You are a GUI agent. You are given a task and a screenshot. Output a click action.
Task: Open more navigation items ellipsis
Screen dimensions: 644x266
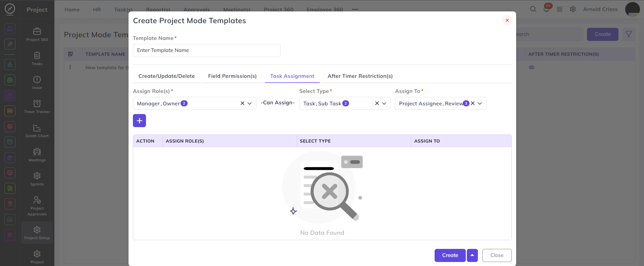click(355, 9)
